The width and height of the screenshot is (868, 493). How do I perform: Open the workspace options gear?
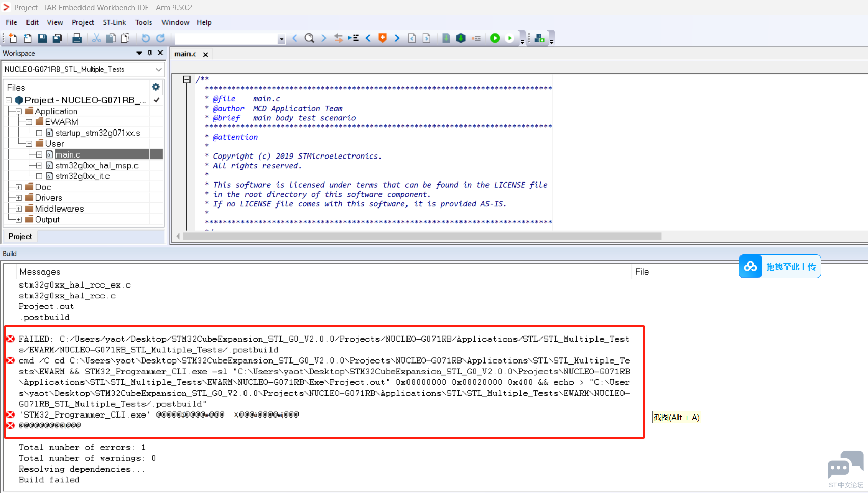[x=156, y=87]
